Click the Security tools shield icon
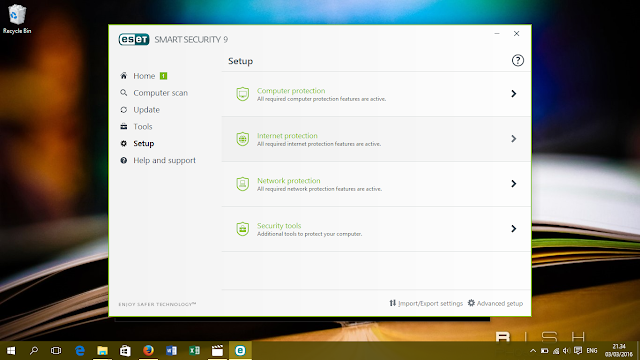The height and width of the screenshot is (360, 640). coord(242,229)
